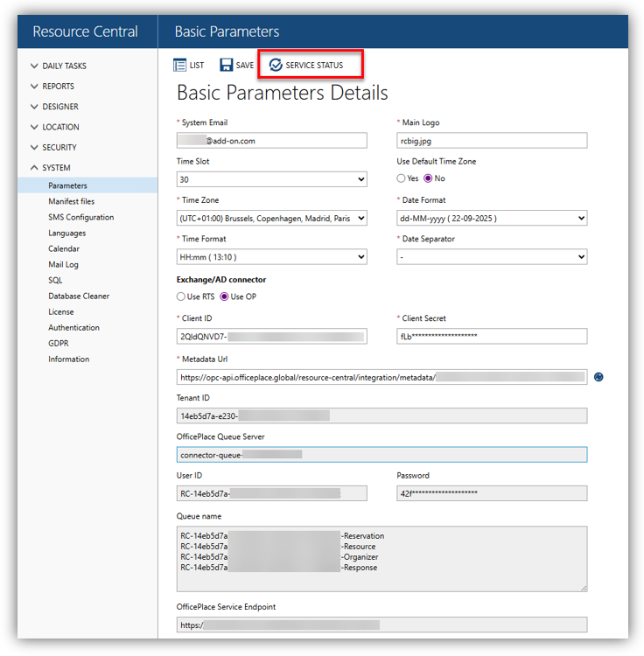The width and height of the screenshot is (644, 656).
Task: Expand the Designer section
Action: coord(54,107)
